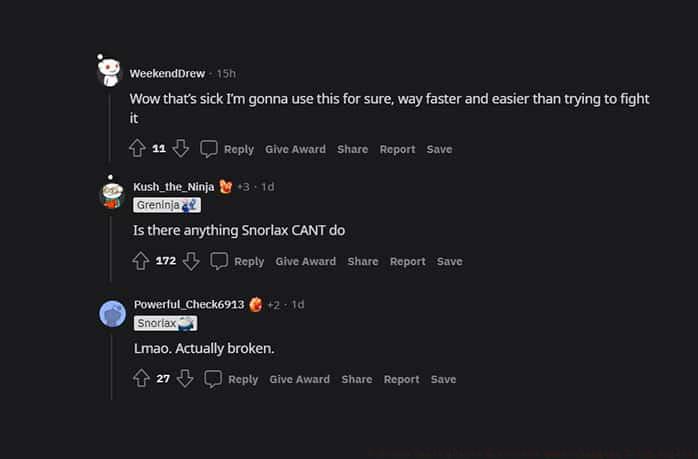
Task: Report Powerful_Check6913's comment
Action: click(x=401, y=379)
